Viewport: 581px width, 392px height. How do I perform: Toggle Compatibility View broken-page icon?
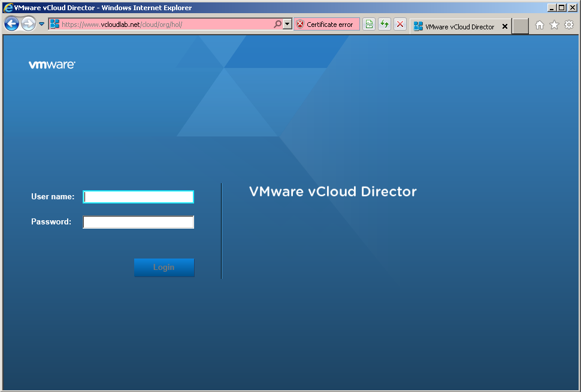pyautogui.click(x=369, y=25)
